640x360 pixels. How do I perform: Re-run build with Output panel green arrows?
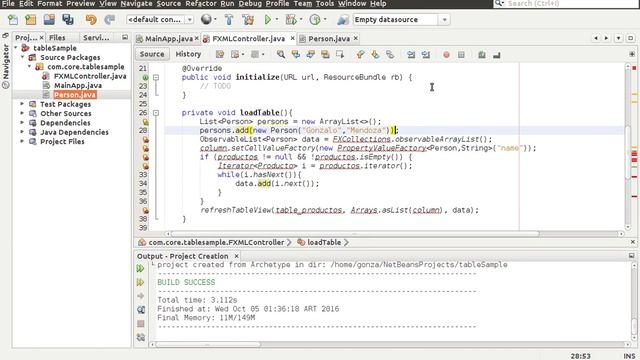140,268
